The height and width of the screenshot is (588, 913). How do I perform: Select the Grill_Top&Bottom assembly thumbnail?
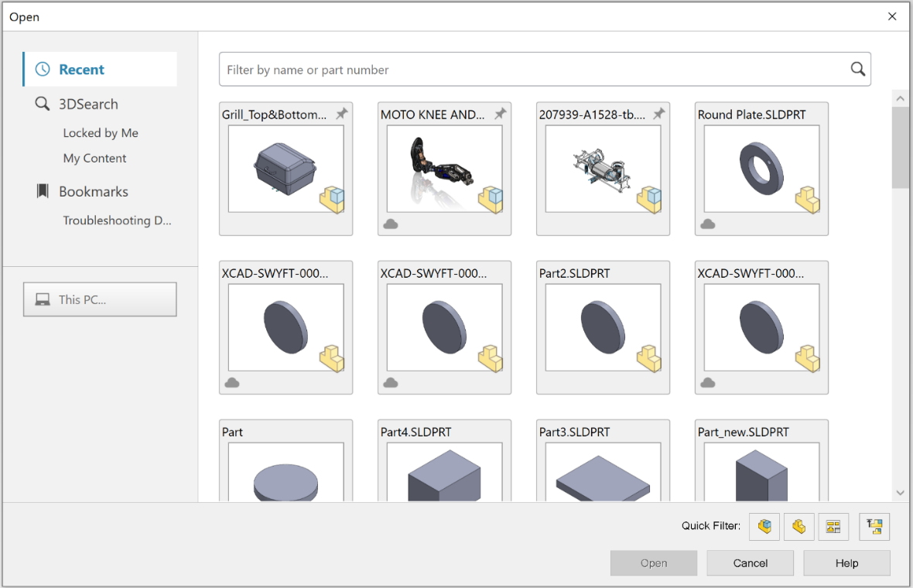click(x=286, y=169)
